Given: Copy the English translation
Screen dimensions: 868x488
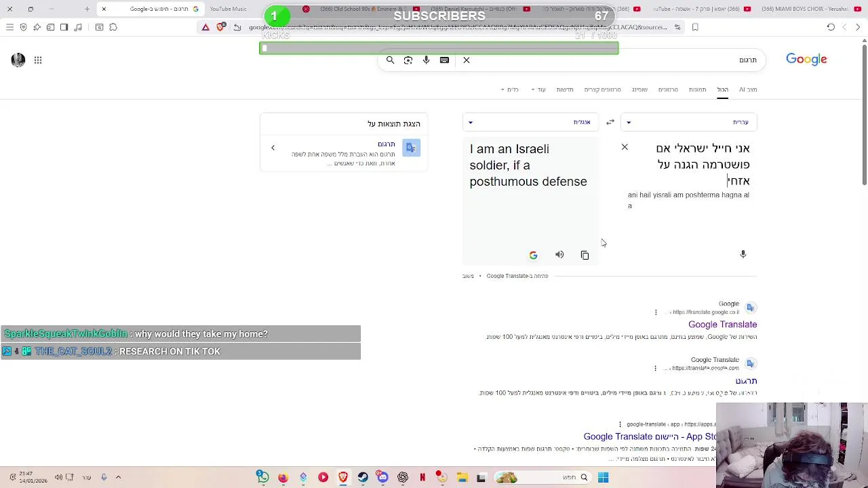Looking at the screenshot, I should [585, 255].
